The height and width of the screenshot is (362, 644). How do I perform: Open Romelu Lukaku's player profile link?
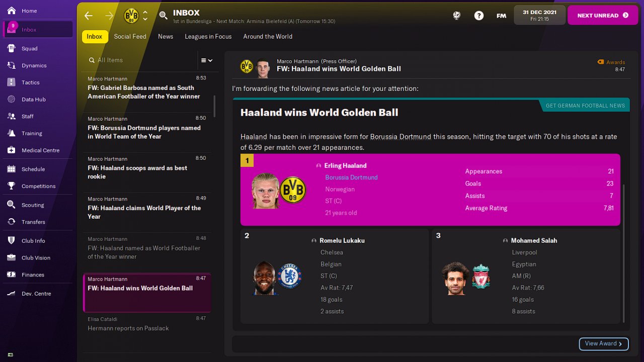coord(342,240)
